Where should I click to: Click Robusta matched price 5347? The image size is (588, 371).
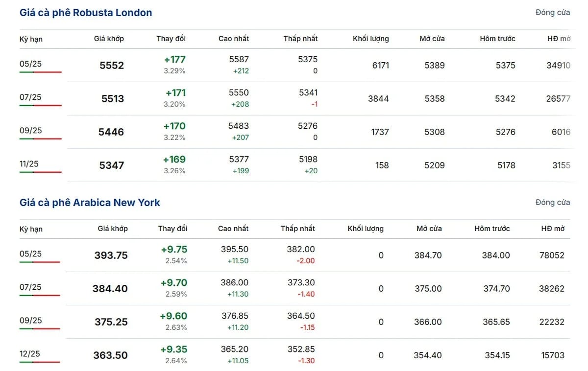point(112,165)
